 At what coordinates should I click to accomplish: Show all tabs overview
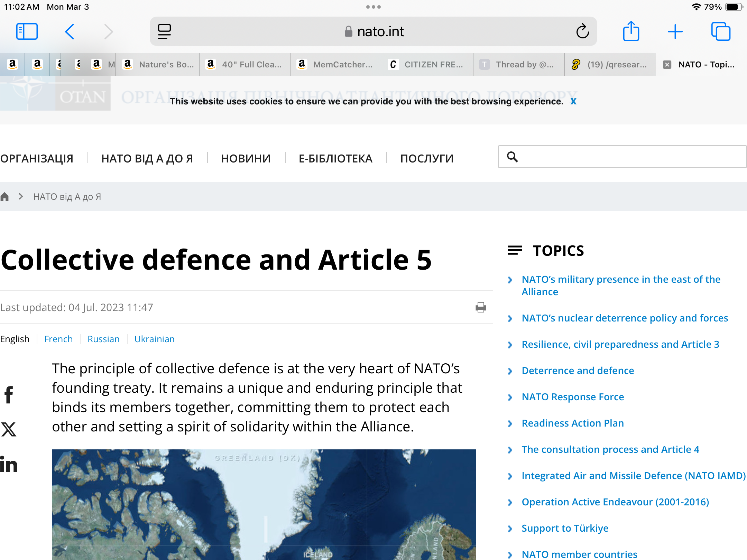click(721, 31)
